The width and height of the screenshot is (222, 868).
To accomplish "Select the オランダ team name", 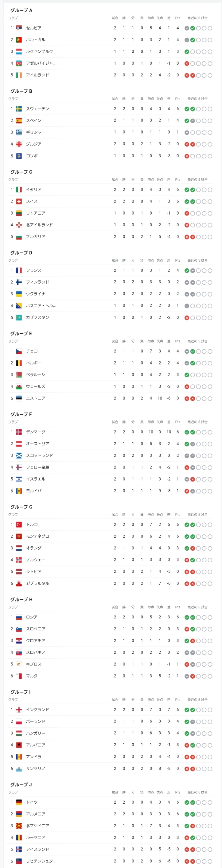I will (x=34, y=548).
